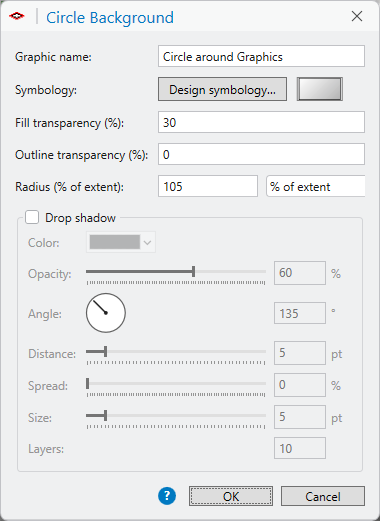Open the drop shadow Color dropdown
Screen dimensions: 380x521
121,242
